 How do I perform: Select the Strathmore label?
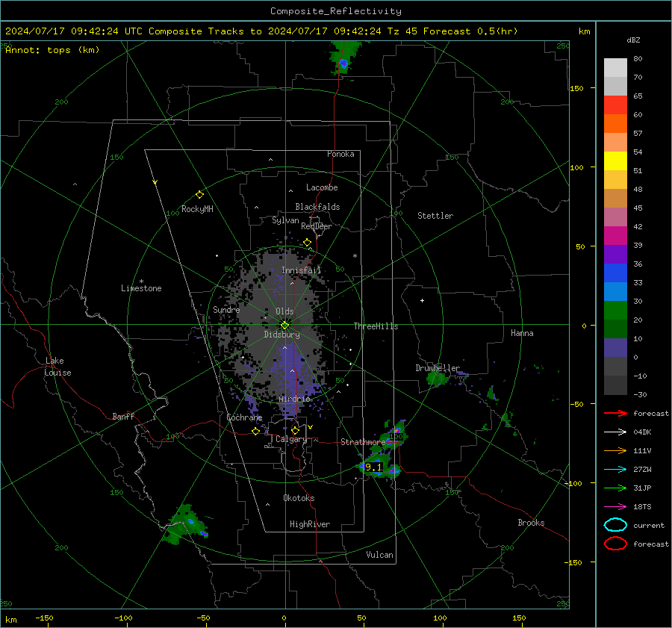363,442
